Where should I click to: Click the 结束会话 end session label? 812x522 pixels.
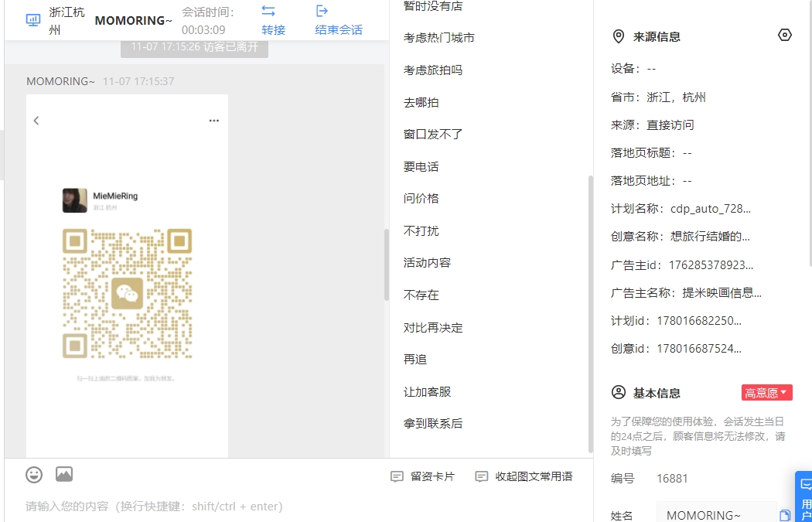[x=339, y=30]
